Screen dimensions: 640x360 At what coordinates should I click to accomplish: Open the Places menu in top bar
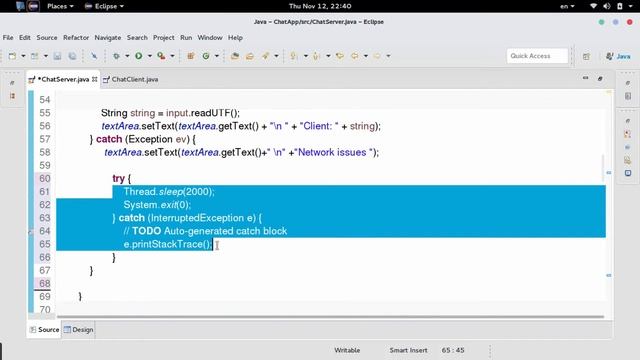60,6
